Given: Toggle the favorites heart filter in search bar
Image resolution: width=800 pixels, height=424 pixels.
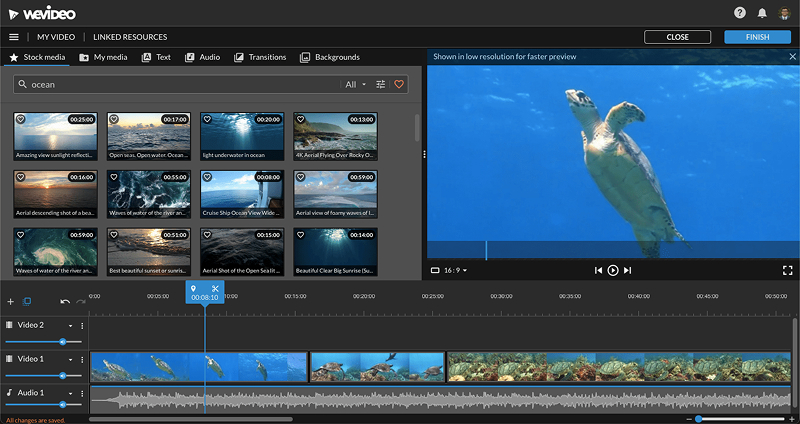Looking at the screenshot, I should tap(399, 85).
